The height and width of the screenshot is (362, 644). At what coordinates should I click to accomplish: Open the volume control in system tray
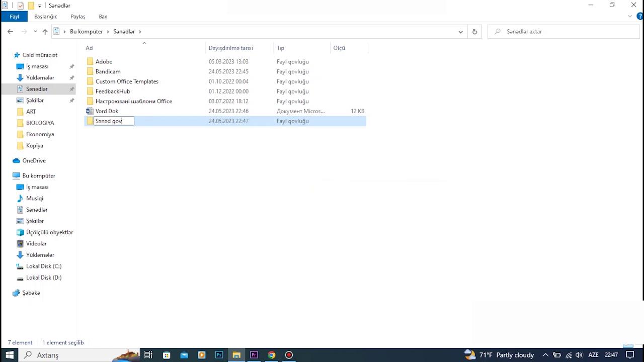click(579, 355)
